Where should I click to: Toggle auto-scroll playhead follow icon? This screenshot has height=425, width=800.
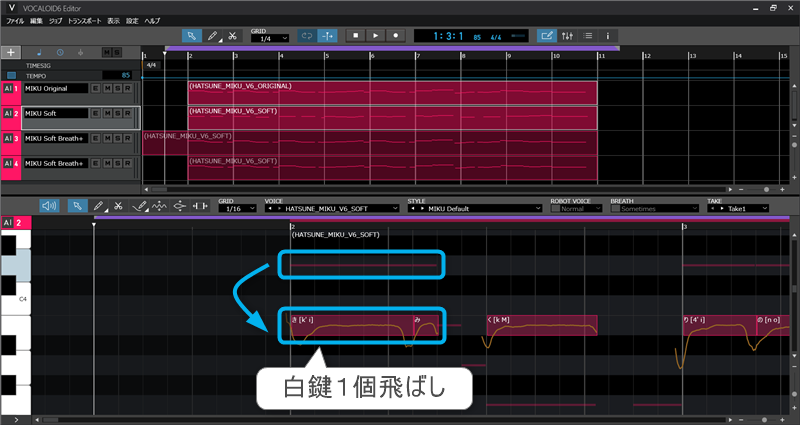coord(327,36)
